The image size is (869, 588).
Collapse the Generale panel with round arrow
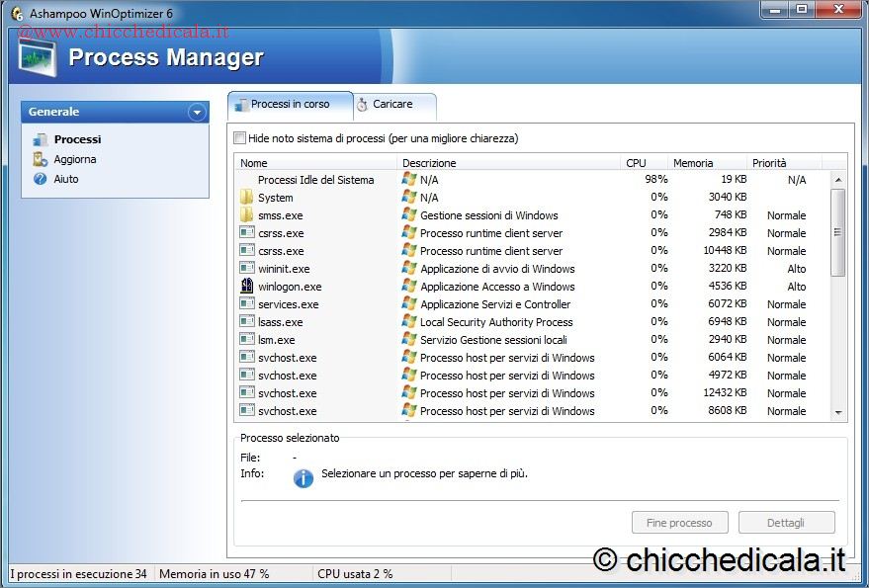click(x=197, y=113)
